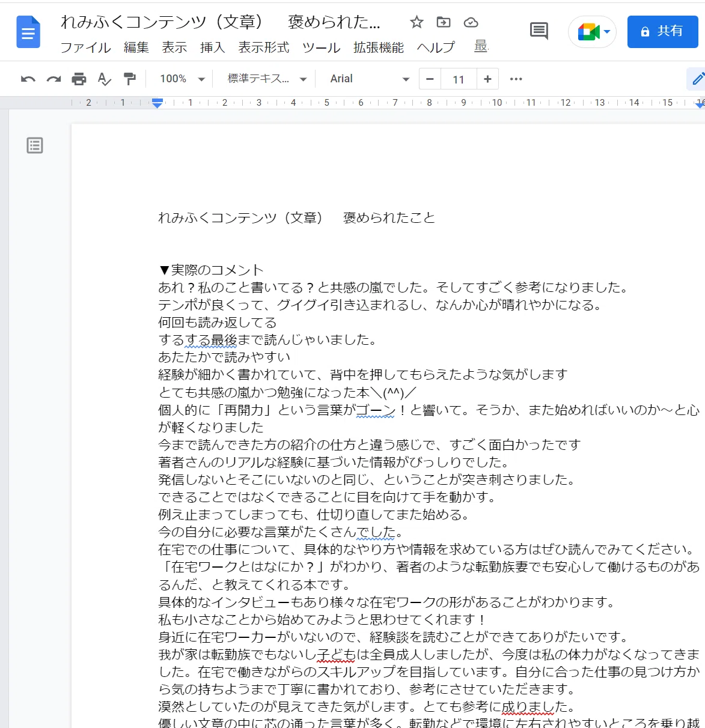Click the underlined word ゴーン

pyautogui.click(x=376, y=410)
